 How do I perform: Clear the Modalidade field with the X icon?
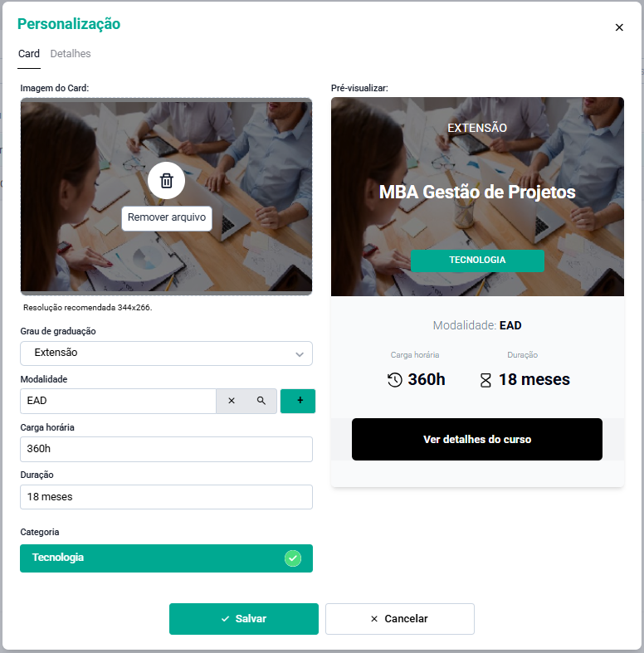coord(232,401)
